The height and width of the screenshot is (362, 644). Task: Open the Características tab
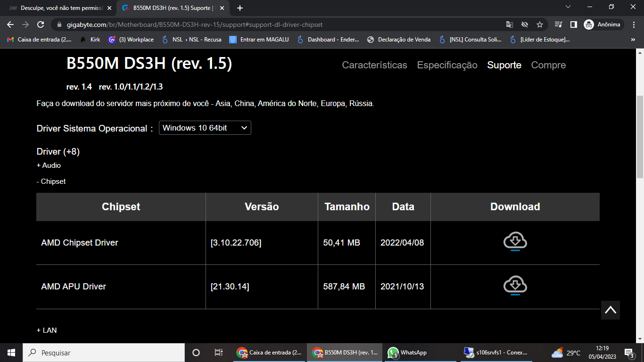[375, 65]
